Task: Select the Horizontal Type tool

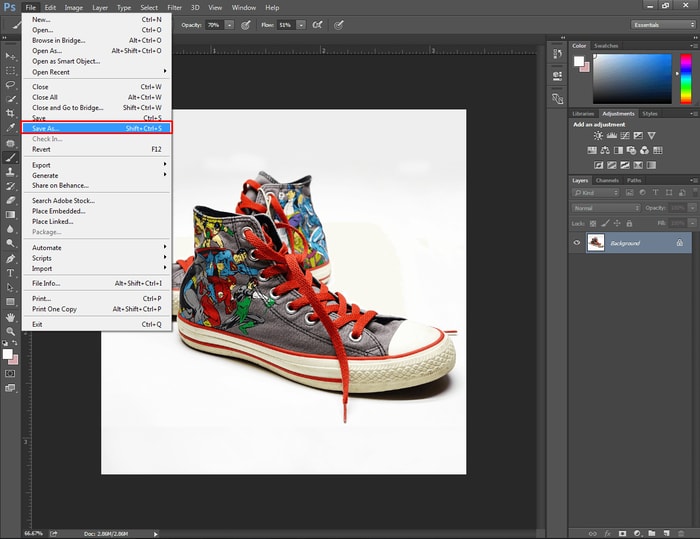Action: pos(10,273)
